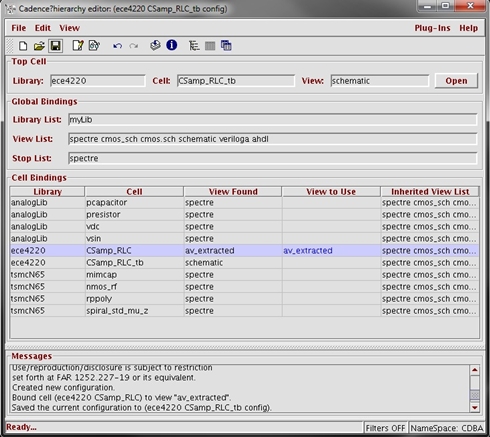Click the Messages scrollbar thumb
Screen dimensions: 490x437
point(474,395)
